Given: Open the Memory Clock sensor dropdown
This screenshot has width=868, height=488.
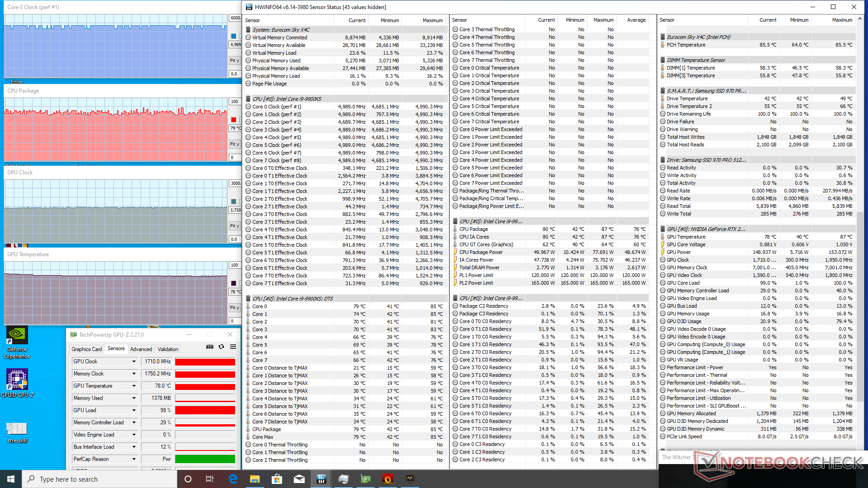Looking at the screenshot, I should pos(134,374).
